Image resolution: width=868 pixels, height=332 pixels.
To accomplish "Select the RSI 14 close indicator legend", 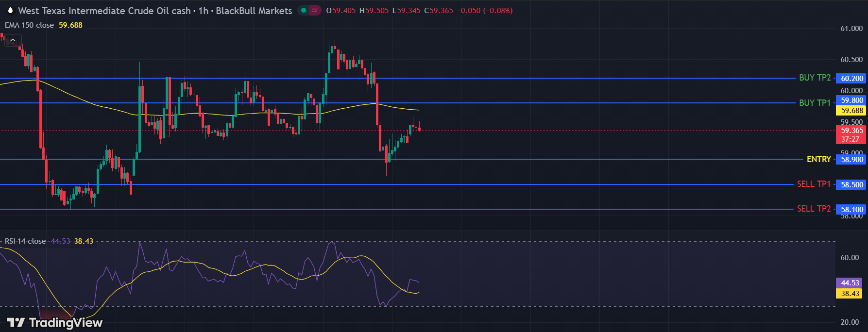I will tap(25, 241).
